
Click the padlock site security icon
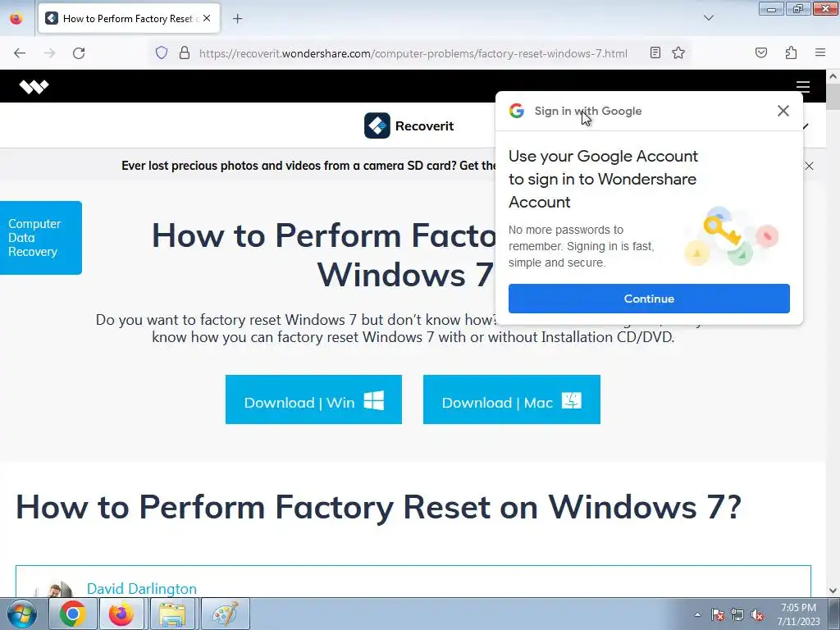pyautogui.click(x=185, y=52)
